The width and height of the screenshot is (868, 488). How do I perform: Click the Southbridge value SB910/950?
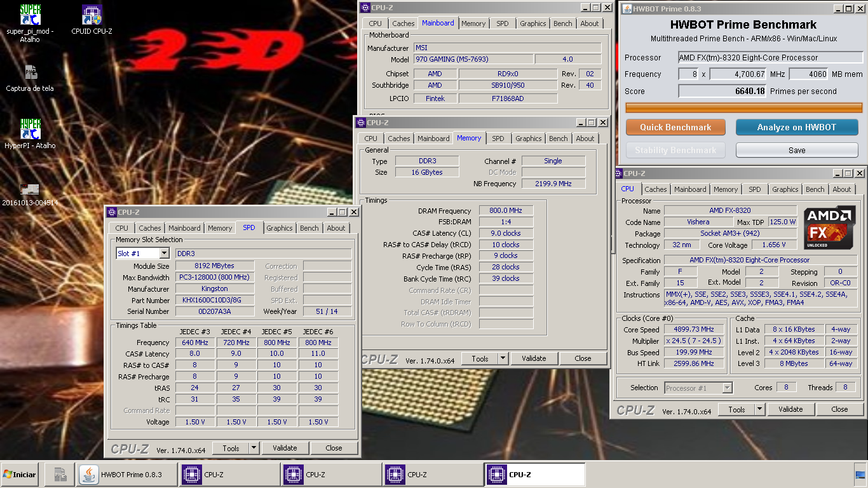click(508, 85)
